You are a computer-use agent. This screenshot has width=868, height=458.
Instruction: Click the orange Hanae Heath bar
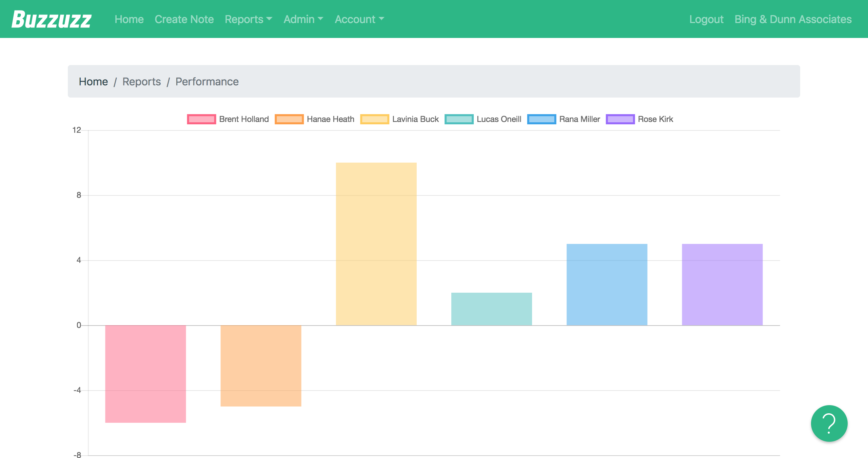coord(261,366)
